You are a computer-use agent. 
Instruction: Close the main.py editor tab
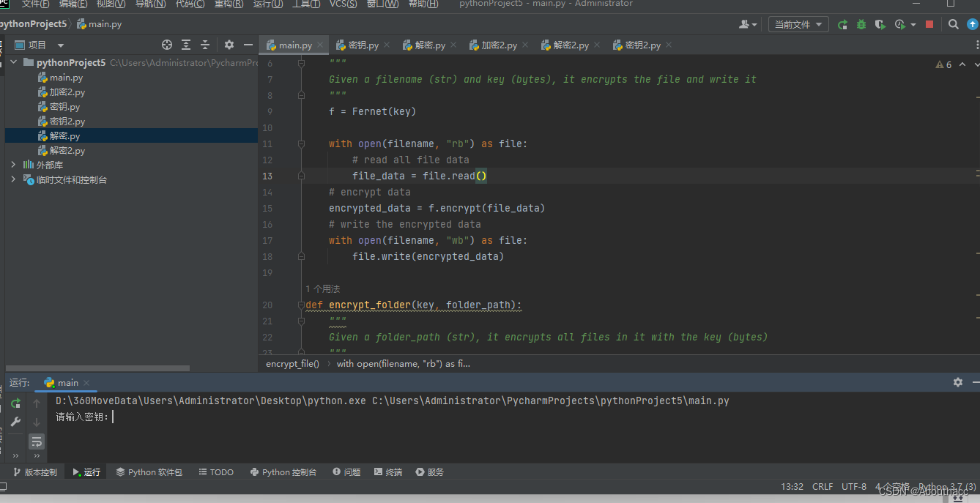[x=319, y=45]
